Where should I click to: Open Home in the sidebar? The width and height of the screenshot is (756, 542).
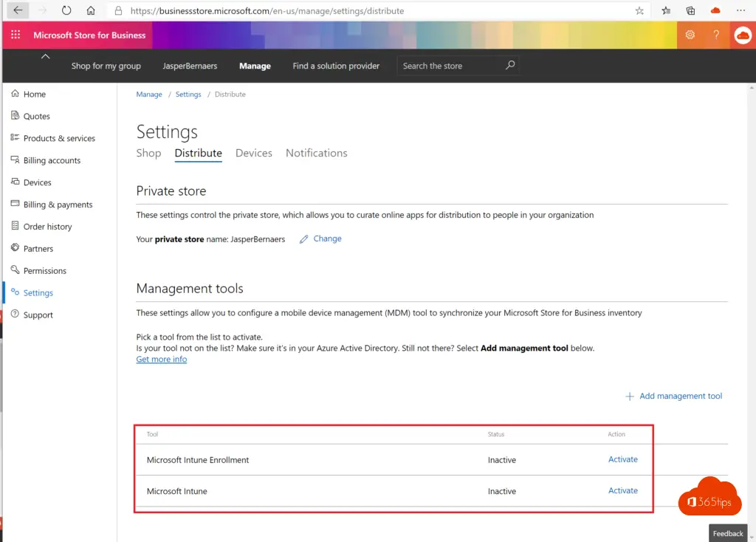35,94
